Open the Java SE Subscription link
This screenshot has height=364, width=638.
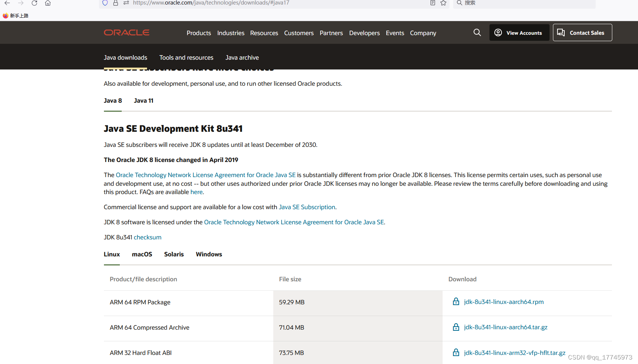pyautogui.click(x=307, y=207)
